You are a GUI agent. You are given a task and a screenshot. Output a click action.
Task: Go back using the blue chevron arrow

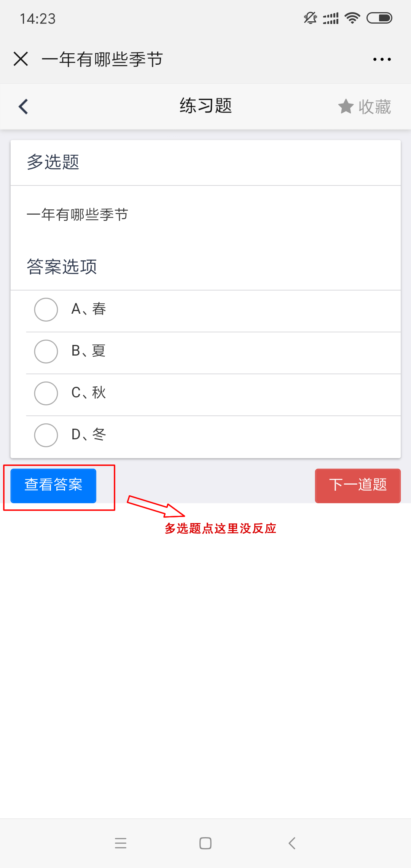coord(24,107)
